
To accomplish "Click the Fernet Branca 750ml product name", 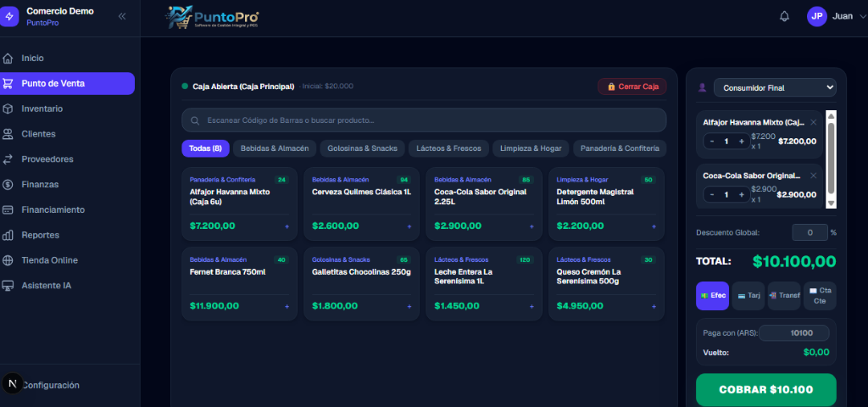I will [x=227, y=272].
